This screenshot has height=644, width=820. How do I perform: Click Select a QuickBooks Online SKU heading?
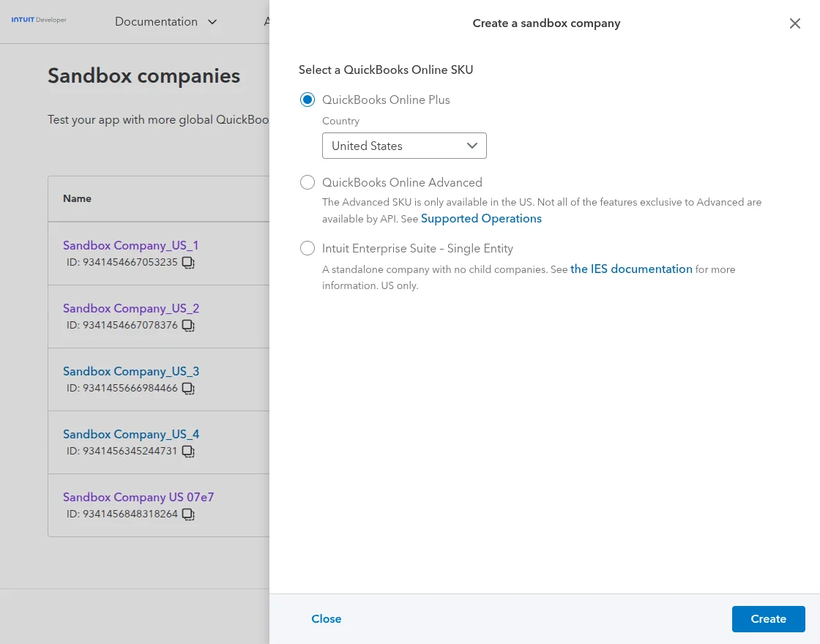[386, 70]
